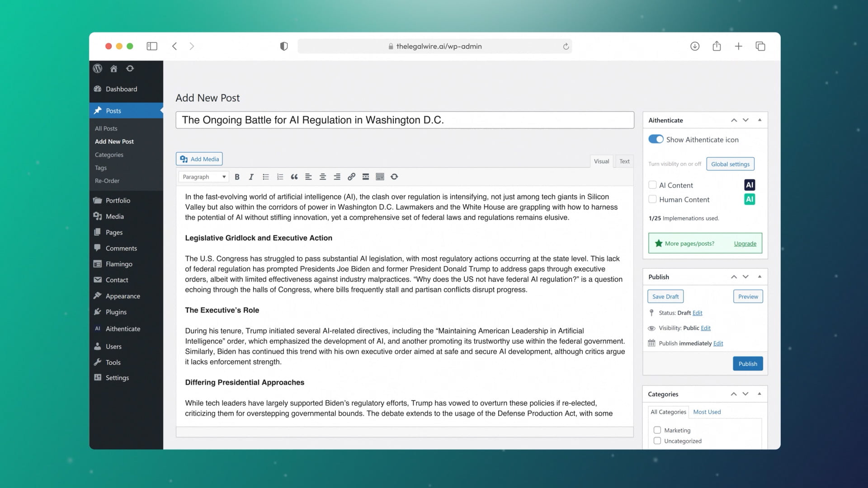The height and width of the screenshot is (488, 868).
Task: Toggle Show Aithenticate icon switch
Action: 656,139
